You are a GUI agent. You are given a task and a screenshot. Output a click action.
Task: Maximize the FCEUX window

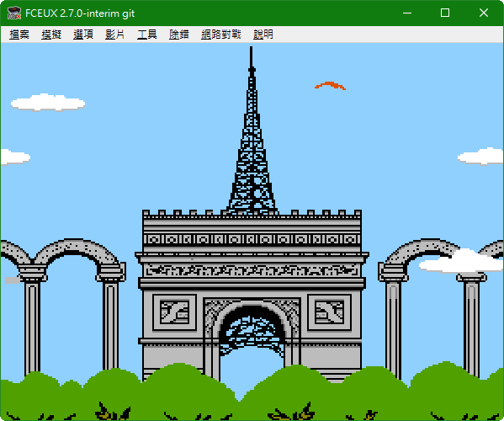pos(445,13)
